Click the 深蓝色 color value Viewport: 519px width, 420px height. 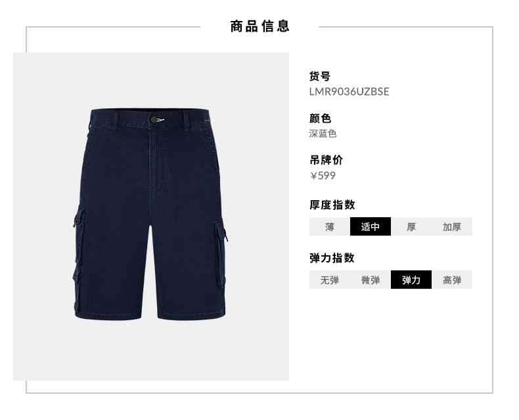[323, 134]
